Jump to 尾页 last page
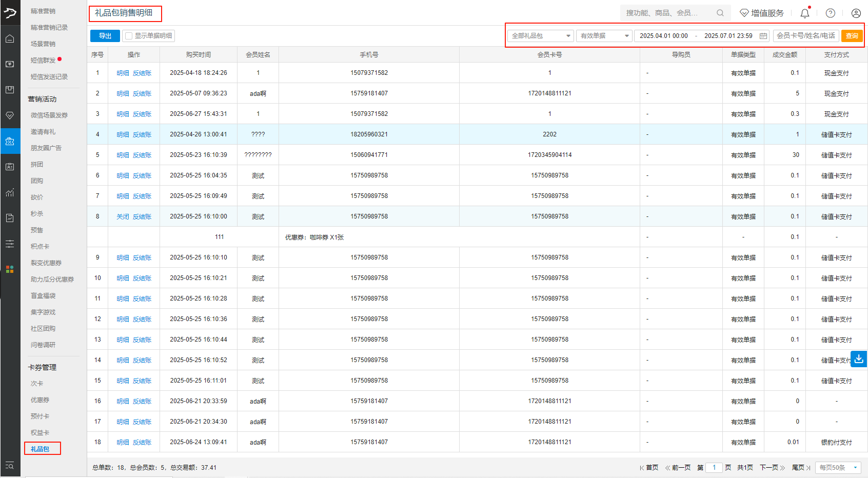Screen dimensions: 868x478 point(801,468)
